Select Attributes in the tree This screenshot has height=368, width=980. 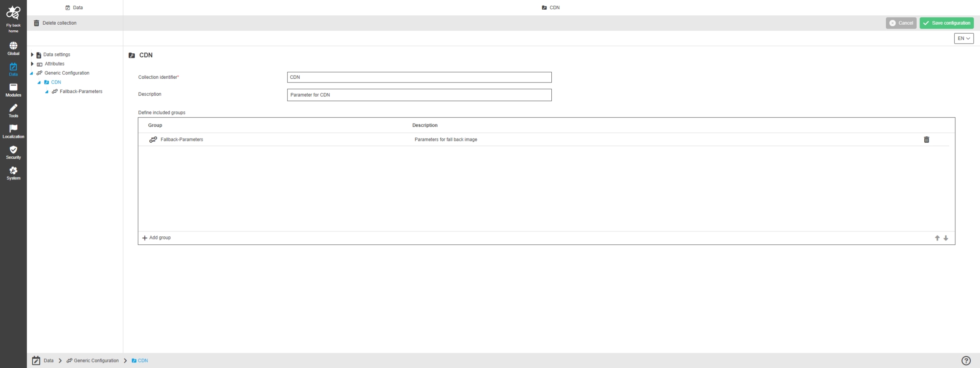pyautogui.click(x=54, y=64)
